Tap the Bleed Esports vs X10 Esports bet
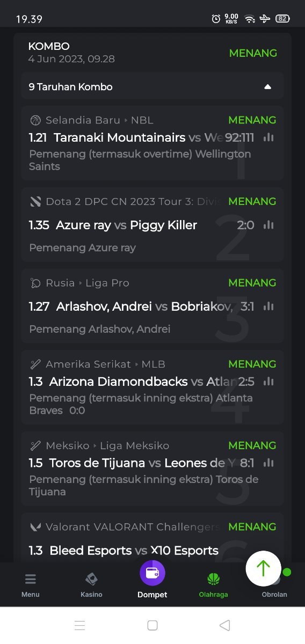 coord(124,551)
